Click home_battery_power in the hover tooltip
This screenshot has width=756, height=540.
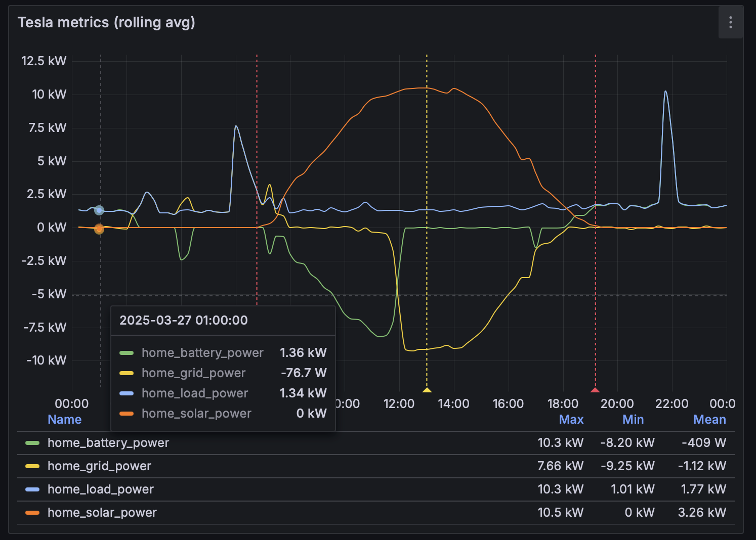point(202,352)
